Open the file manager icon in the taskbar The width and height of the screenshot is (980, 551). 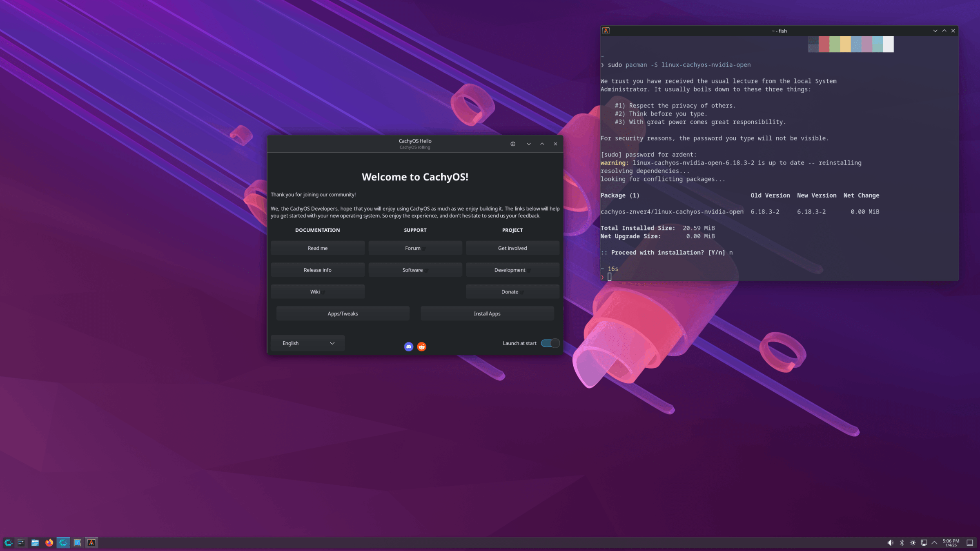click(35, 543)
